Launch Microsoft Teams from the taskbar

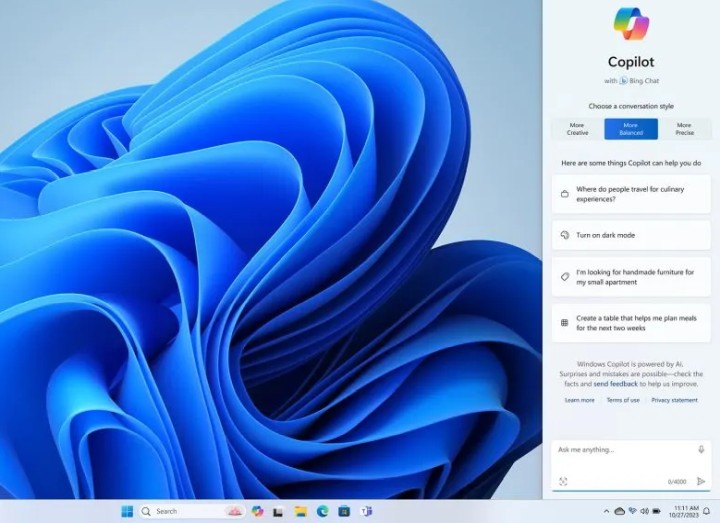(x=366, y=511)
